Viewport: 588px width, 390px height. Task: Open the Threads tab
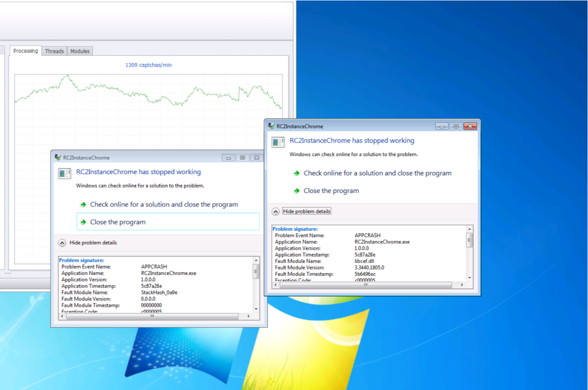pos(54,51)
